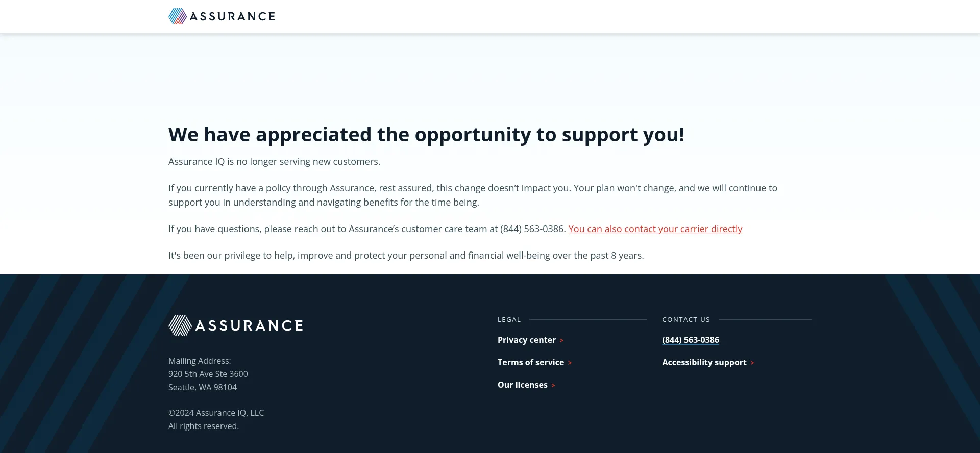Click the striped Assurance logo icon in header
This screenshot has height=453, width=980.
tap(177, 16)
